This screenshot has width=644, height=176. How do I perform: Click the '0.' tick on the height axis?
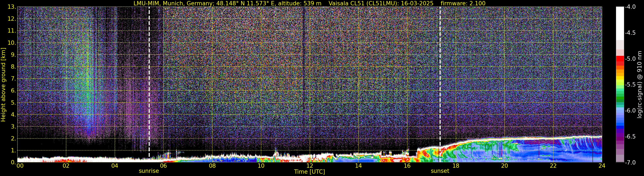coord(13,162)
